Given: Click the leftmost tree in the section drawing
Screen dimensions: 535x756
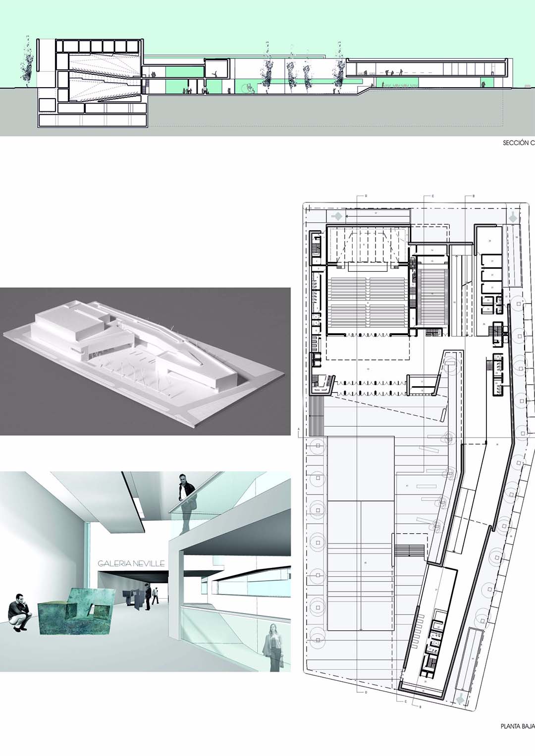Looking at the screenshot, I should click(26, 67).
